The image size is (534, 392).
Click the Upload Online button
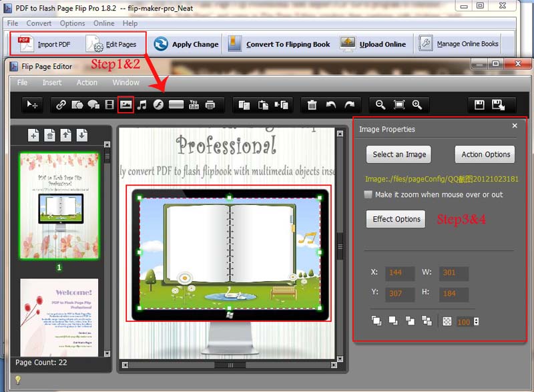373,44
